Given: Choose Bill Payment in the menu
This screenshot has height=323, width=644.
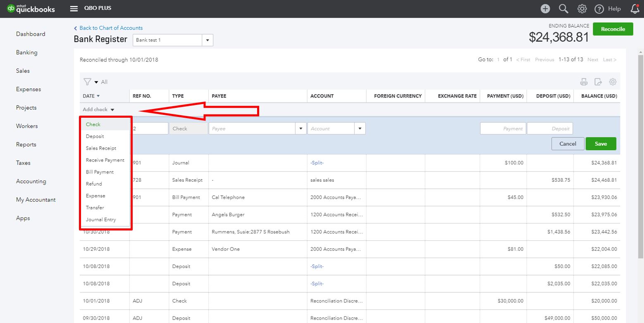Looking at the screenshot, I should coord(105,172).
